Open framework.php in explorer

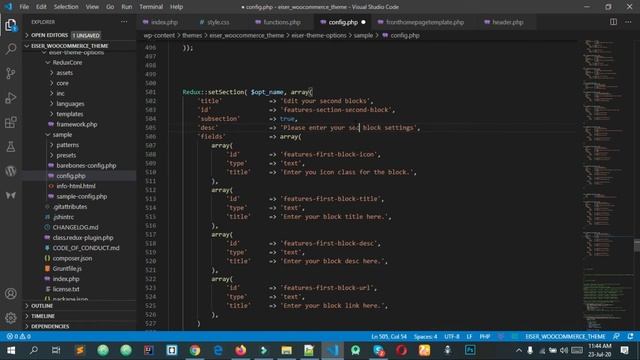tap(77, 124)
